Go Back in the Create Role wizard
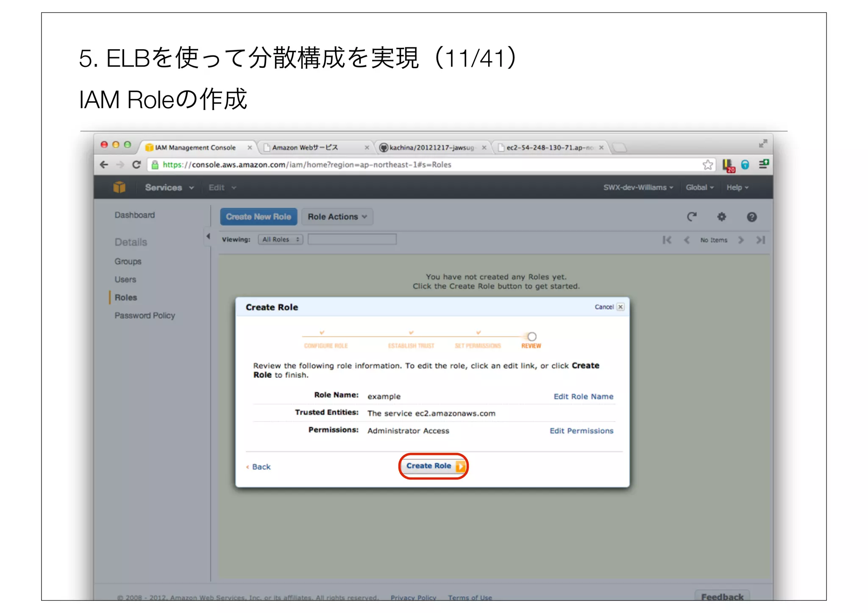This screenshot has width=868, height=613. tap(259, 467)
